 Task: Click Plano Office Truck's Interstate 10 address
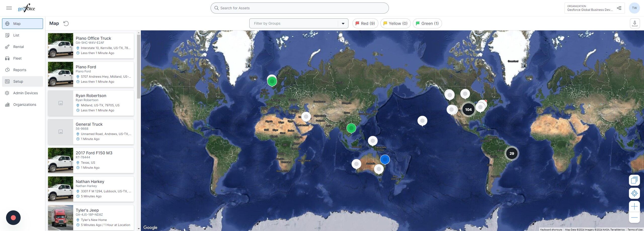click(106, 48)
